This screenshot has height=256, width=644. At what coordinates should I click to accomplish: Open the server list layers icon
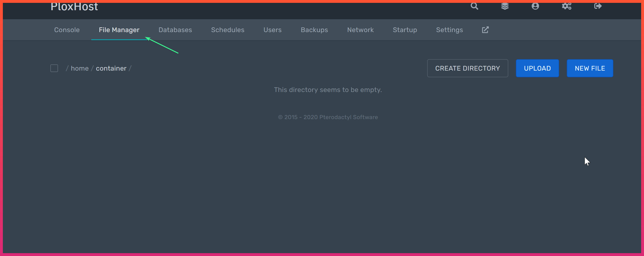(x=505, y=6)
